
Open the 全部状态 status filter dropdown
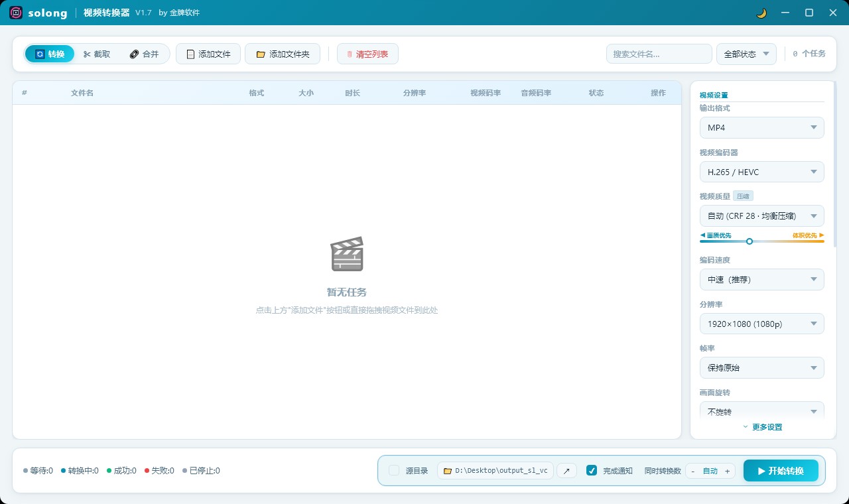[x=746, y=54]
